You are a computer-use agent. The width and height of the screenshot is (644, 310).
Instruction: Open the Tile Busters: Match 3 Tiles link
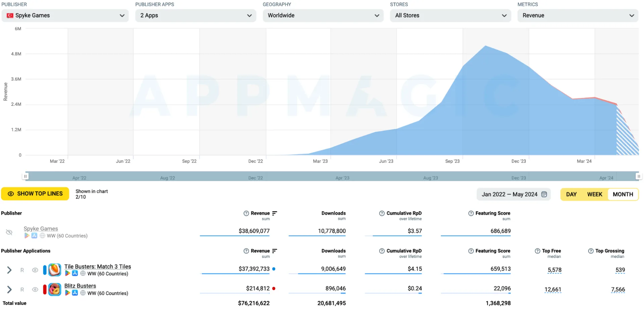click(98, 267)
